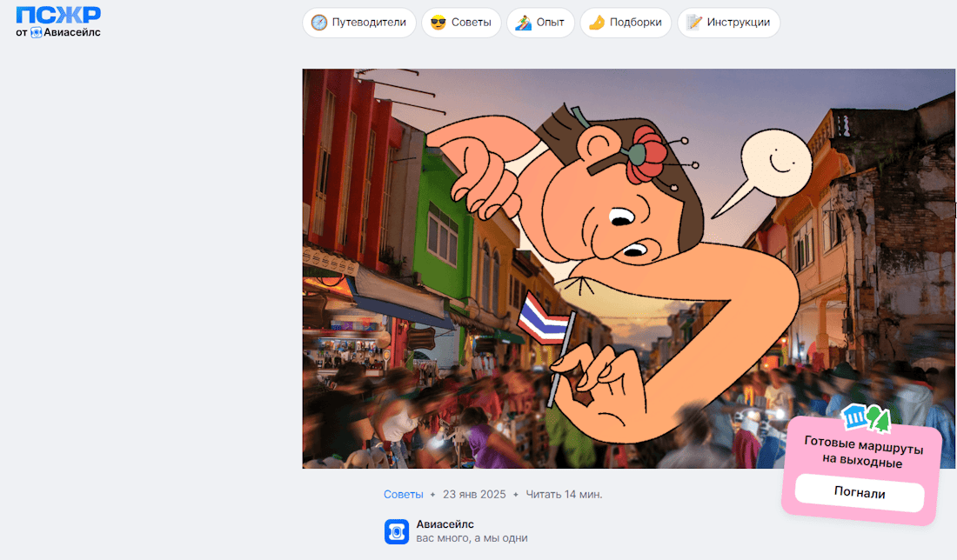This screenshot has height=560, width=957.
Task: Go to the Путеводители section
Action: [x=359, y=23]
